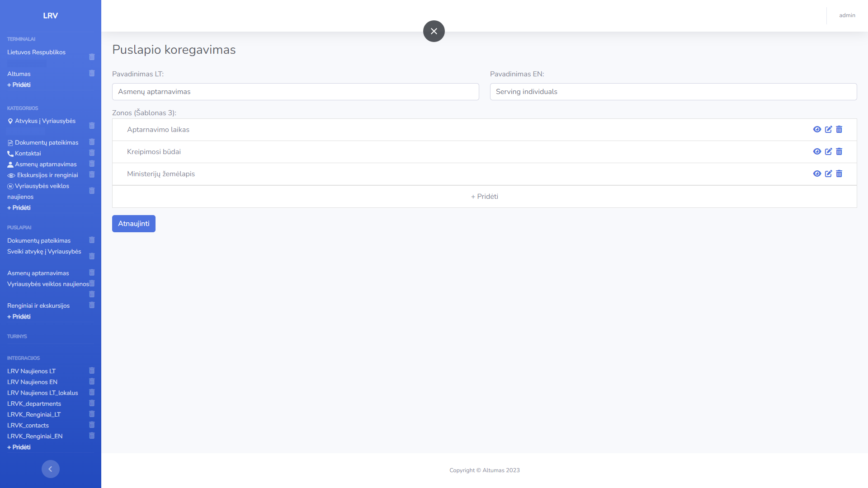Close the dialog with X button
The height and width of the screenshot is (488, 868).
click(x=434, y=31)
